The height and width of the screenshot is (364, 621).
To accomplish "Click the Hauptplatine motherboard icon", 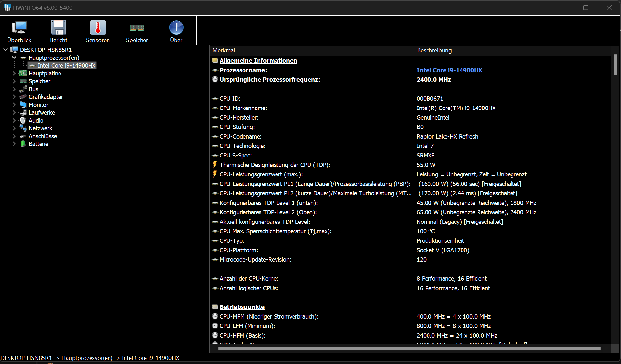I will click(x=23, y=73).
